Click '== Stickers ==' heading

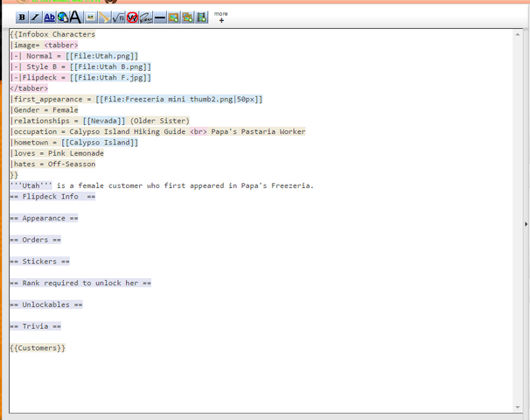click(40, 262)
